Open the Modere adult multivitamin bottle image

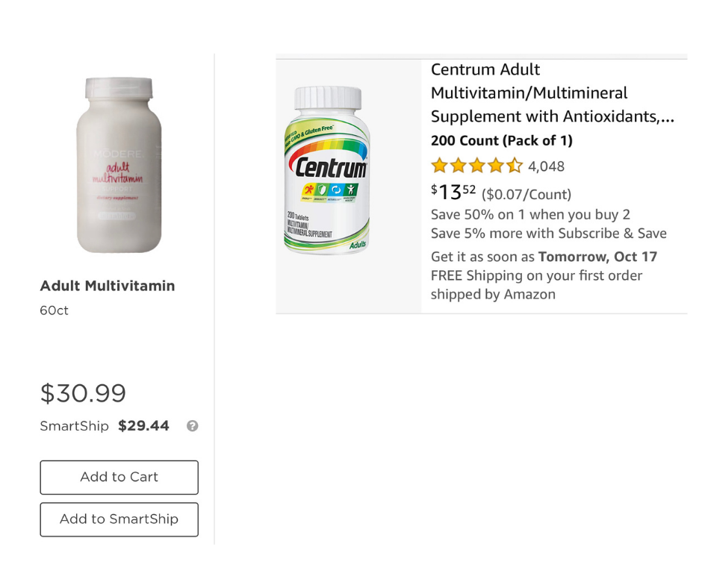(x=119, y=165)
